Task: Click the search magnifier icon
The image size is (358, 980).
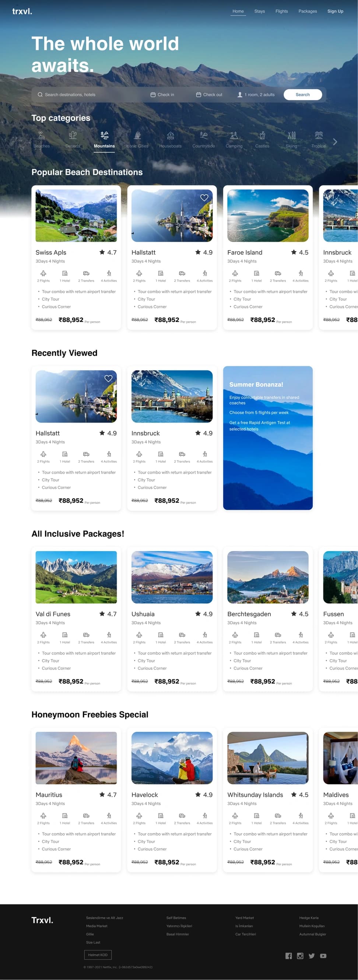Action: (x=40, y=95)
